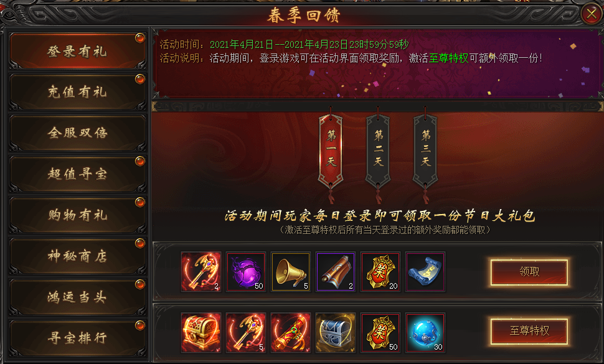Screen dimensions: 604x364
Task: Close the 春季回馈 window
Action: coord(592,14)
